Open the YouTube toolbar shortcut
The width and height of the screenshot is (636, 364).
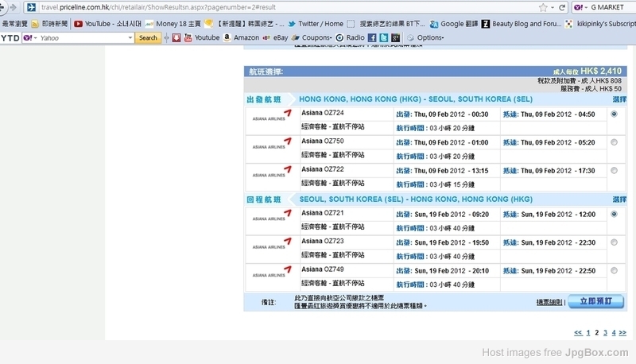tap(201, 37)
